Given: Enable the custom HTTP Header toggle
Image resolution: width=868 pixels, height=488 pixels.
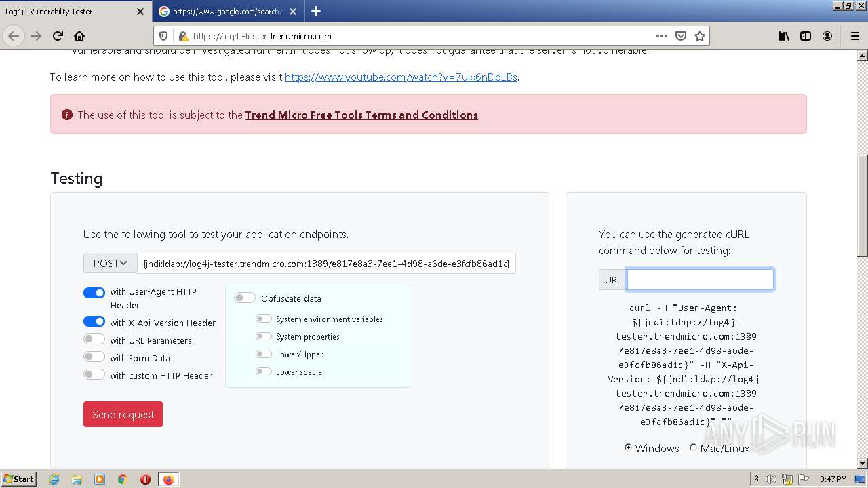Looking at the screenshot, I should pos(94,374).
